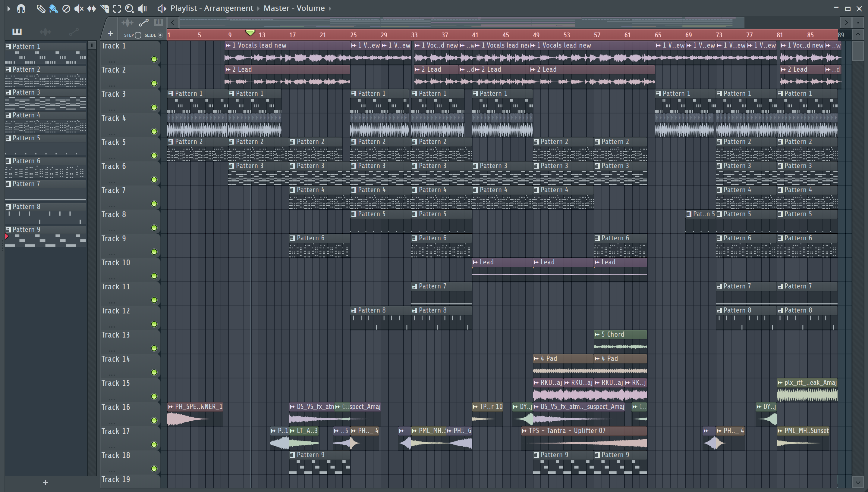Select the Zoom magnifier tool
This screenshot has height=492, width=868.
130,8
